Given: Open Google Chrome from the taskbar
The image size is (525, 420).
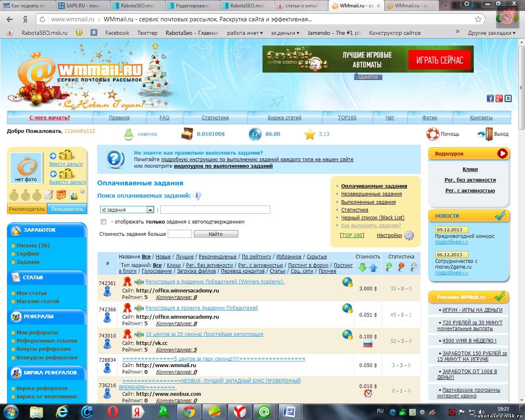Looking at the screenshot, I should tap(189, 411).
